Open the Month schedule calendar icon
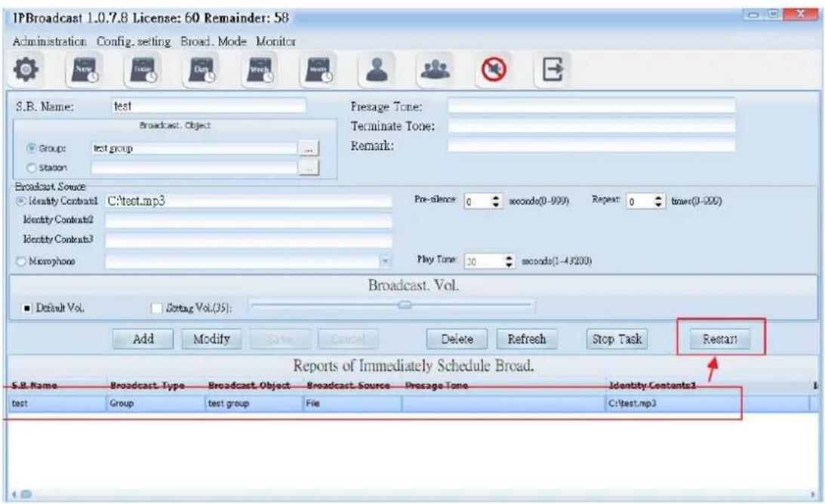This screenshot has height=504, width=825. 319,69
